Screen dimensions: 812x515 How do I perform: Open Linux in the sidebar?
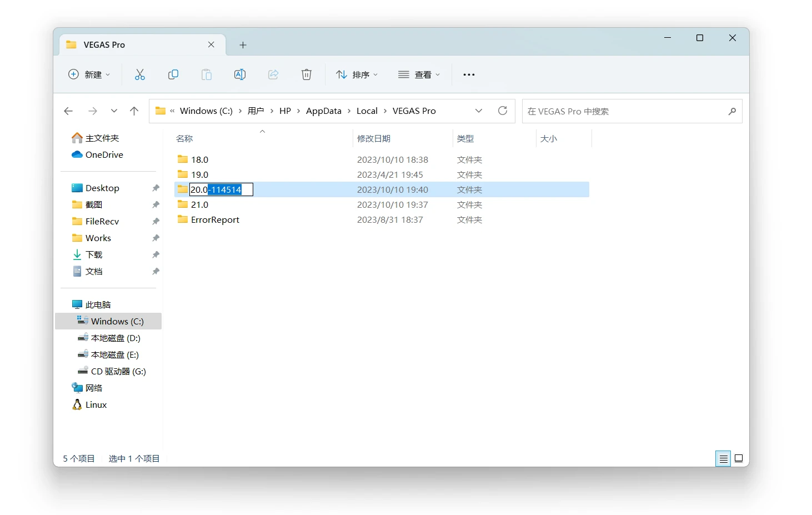tap(89, 405)
